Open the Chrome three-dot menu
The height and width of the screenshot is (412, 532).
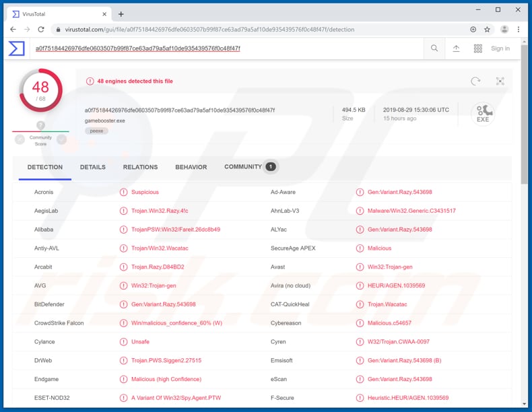[519, 30]
